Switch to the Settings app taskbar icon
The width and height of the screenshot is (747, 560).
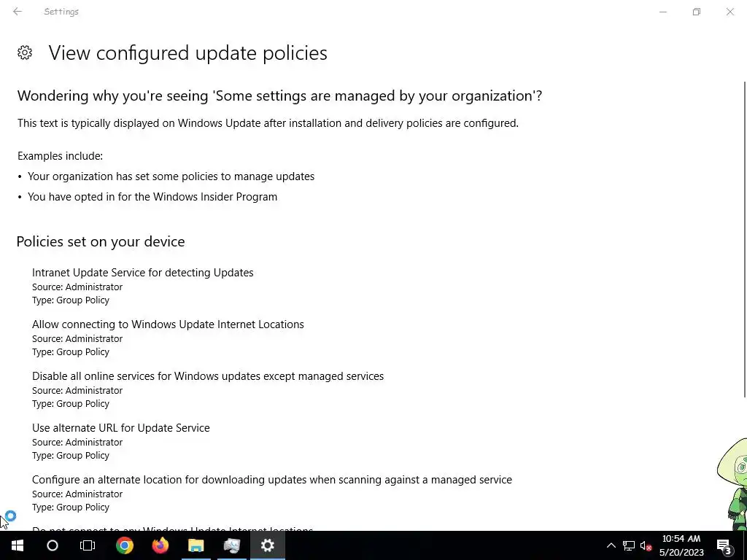(267, 545)
